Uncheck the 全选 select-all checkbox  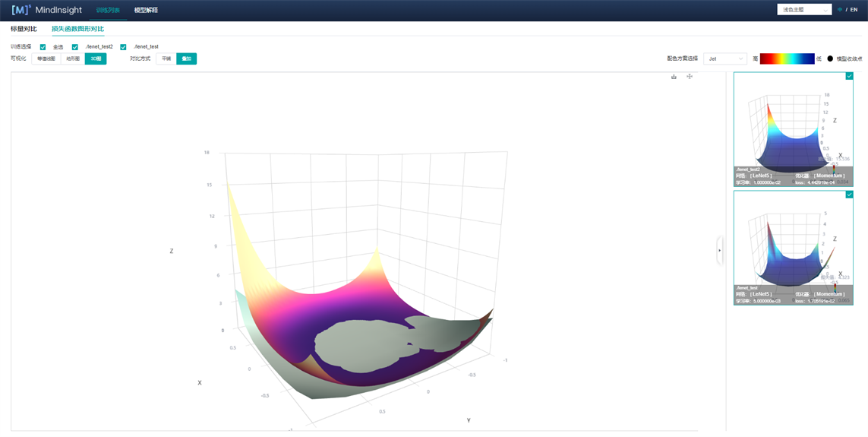tap(43, 47)
